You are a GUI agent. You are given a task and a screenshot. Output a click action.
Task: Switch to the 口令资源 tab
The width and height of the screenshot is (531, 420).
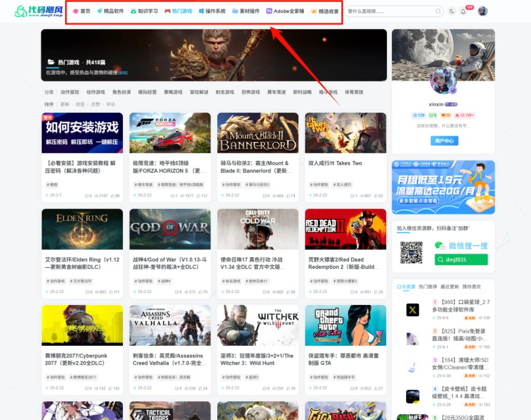coord(406,287)
